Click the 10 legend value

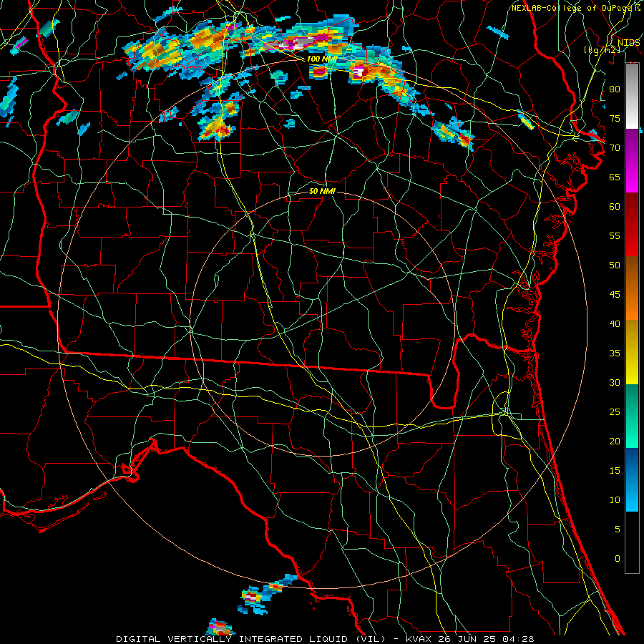point(615,500)
